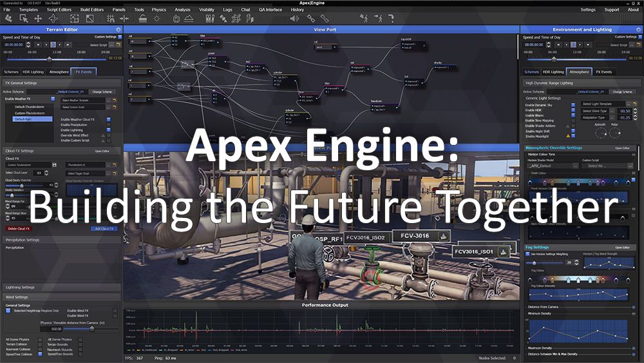This screenshot has width=644, height=363.
Task: Click the Terrain Editor time-of-day slider
Action: [x=61, y=57]
